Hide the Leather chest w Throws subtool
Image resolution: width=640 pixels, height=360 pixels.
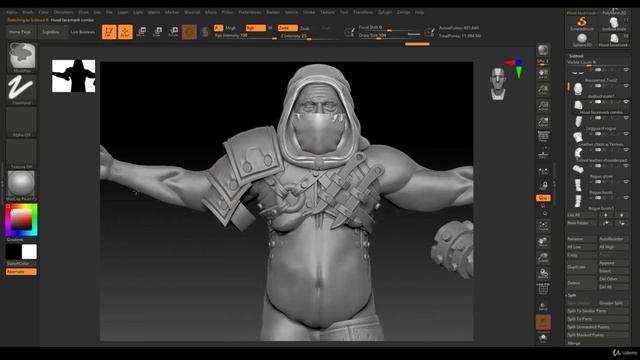tap(626, 134)
